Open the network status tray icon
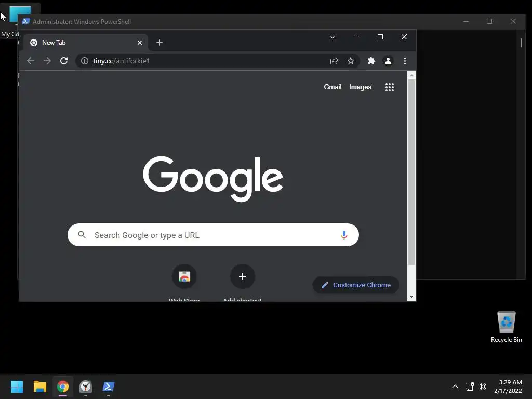 click(x=470, y=387)
